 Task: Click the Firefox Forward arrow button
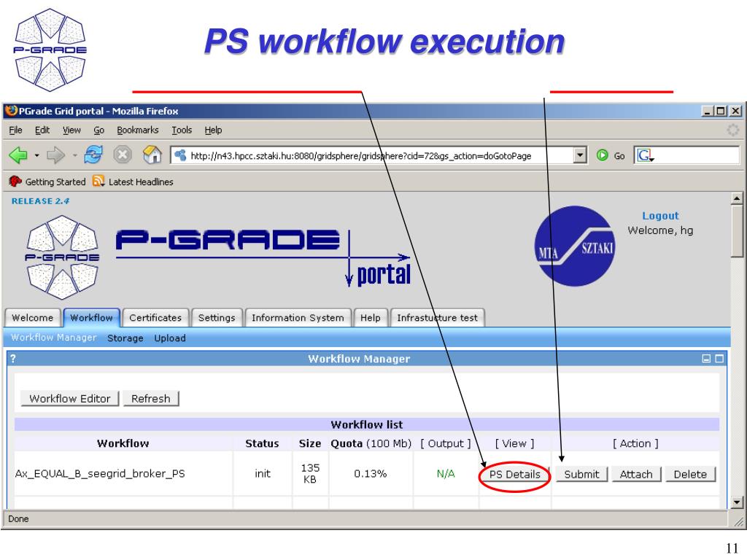pyautogui.click(x=55, y=155)
